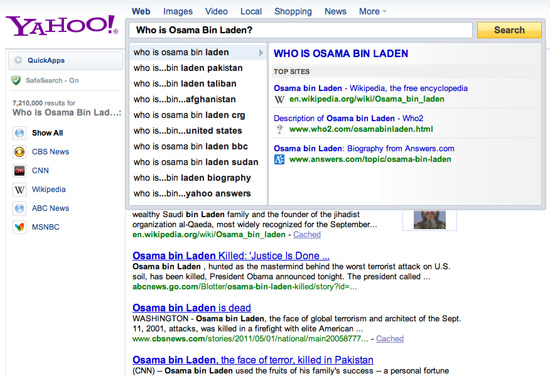Select suggestion 'who is...bin laden biography'
The height and width of the screenshot is (376, 550).
(x=198, y=178)
